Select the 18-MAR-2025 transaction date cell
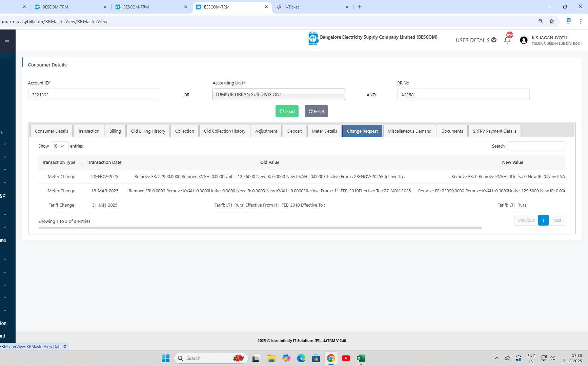This screenshot has height=366, width=588. coord(105,191)
